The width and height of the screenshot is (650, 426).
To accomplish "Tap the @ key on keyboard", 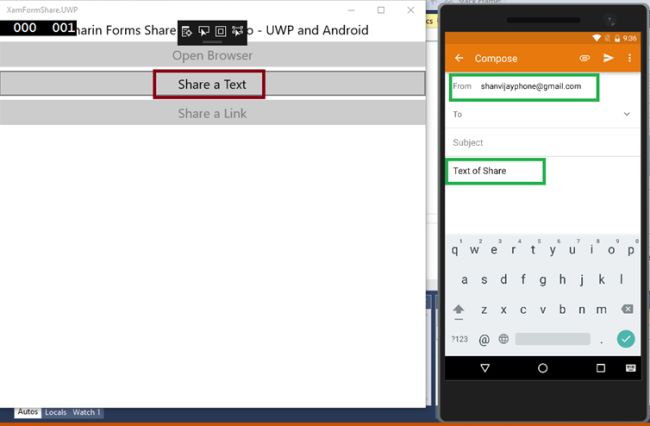I will pos(483,340).
